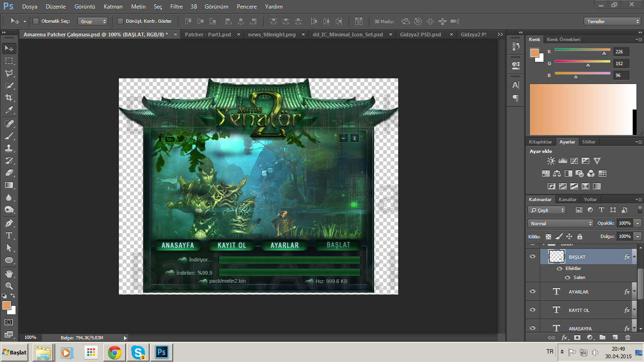Open the Grup auto-select dropdown
The width and height of the screenshot is (644, 362).
point(93,21)
